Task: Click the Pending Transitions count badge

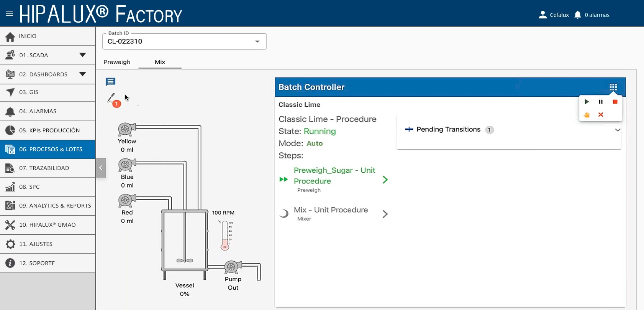Action: (489, 130)
